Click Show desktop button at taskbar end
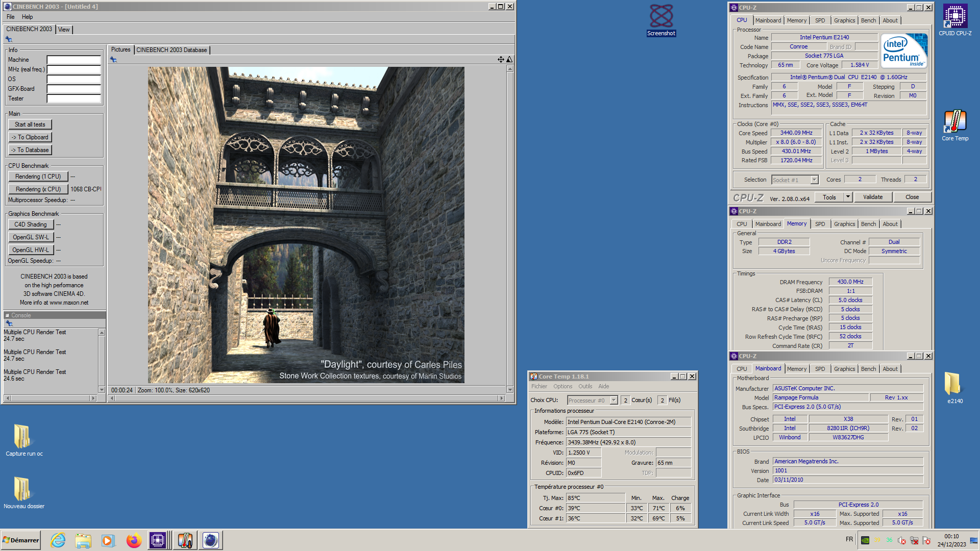 pyautogui.click(x=974, y=540)
